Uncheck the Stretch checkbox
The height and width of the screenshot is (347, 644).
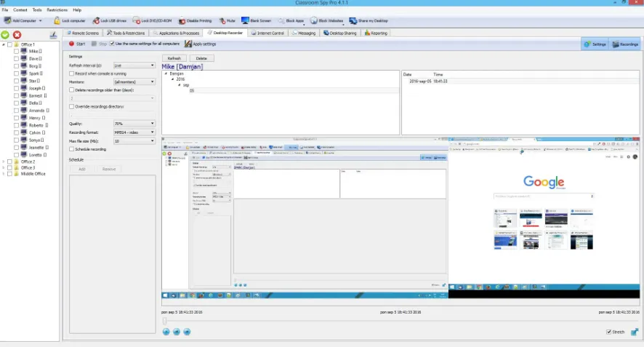tap(608, 332)
